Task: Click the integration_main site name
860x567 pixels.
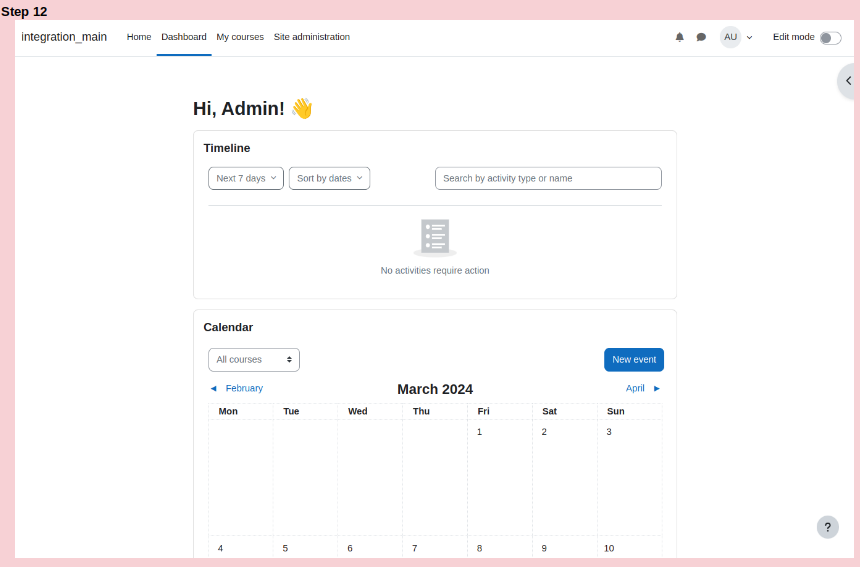Action: click(x=64, y=37)
